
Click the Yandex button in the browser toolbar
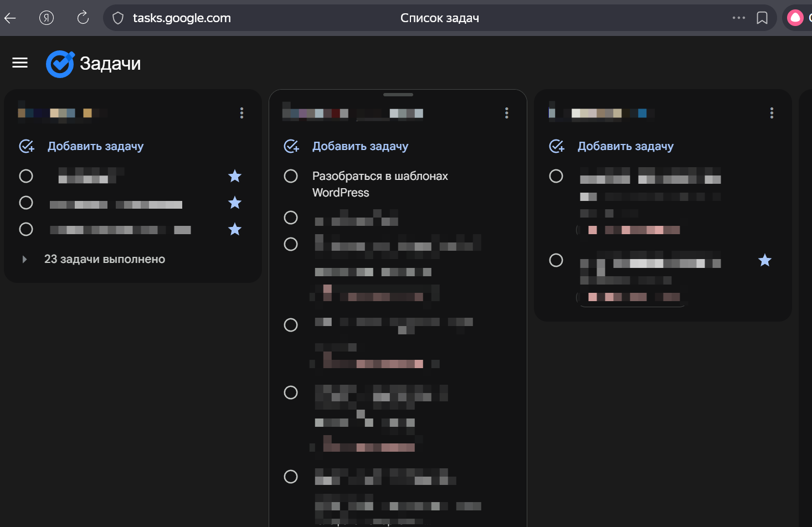(x=47, y=18)
